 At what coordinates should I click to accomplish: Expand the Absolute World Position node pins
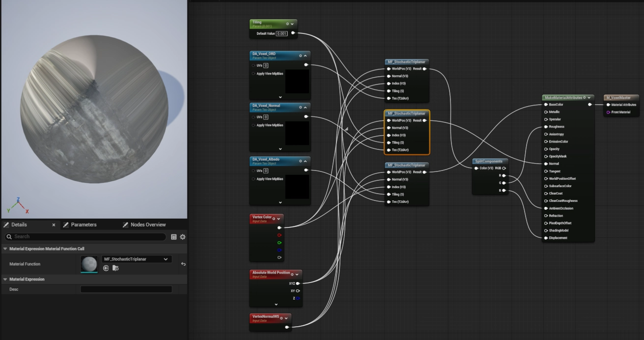point(276,305)
